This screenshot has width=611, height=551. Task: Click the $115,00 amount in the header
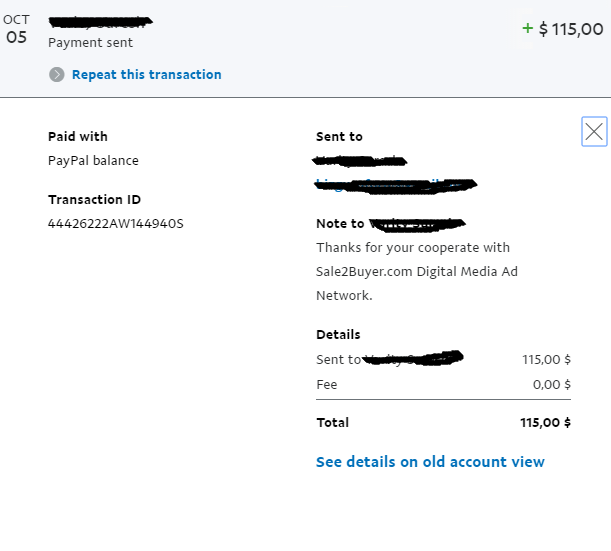coord(571,29)
